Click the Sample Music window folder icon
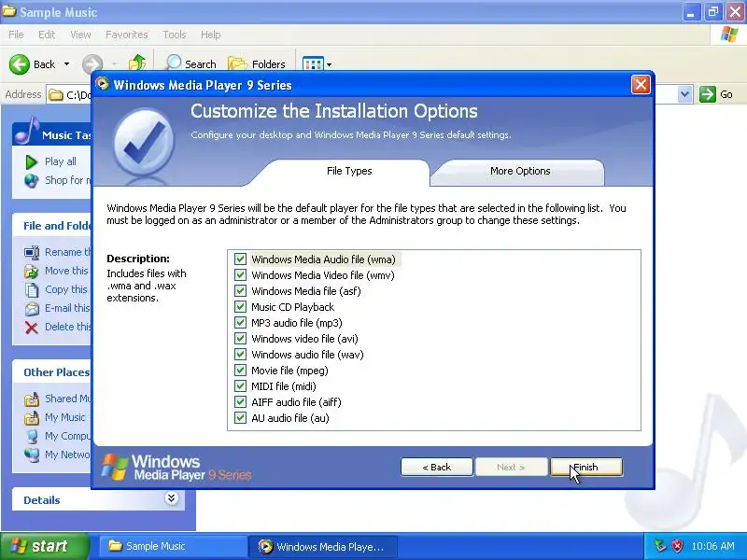 [x=9, y=11]
